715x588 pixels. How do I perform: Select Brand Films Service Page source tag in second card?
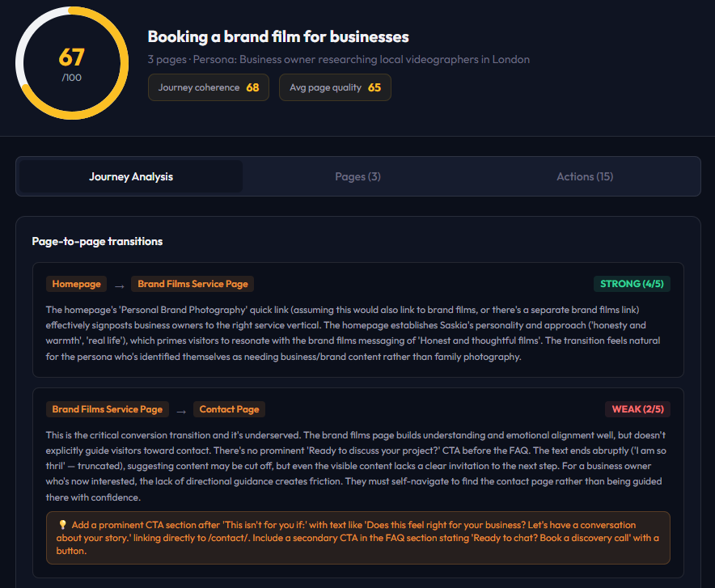click(107, 409)
